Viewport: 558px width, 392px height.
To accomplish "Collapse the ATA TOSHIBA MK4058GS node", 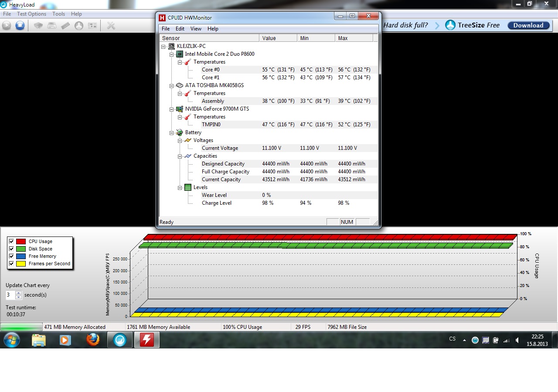I will click(x=172, y=85).
